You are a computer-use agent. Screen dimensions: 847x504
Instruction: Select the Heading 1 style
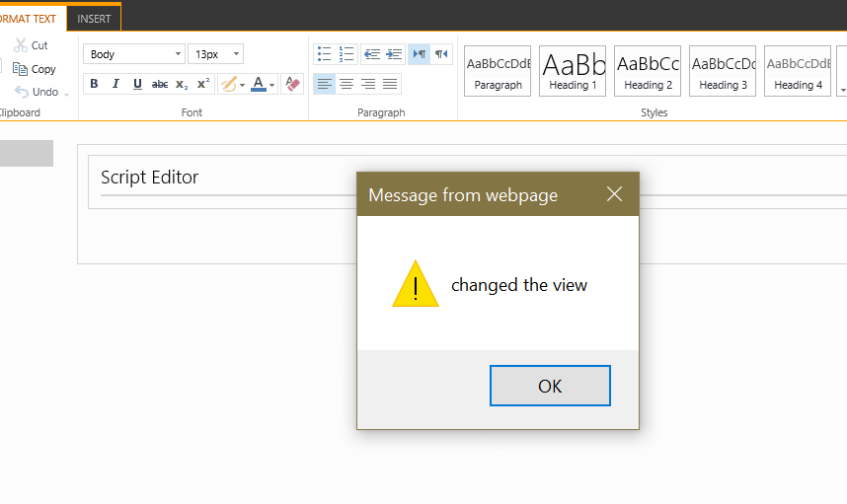573,71
